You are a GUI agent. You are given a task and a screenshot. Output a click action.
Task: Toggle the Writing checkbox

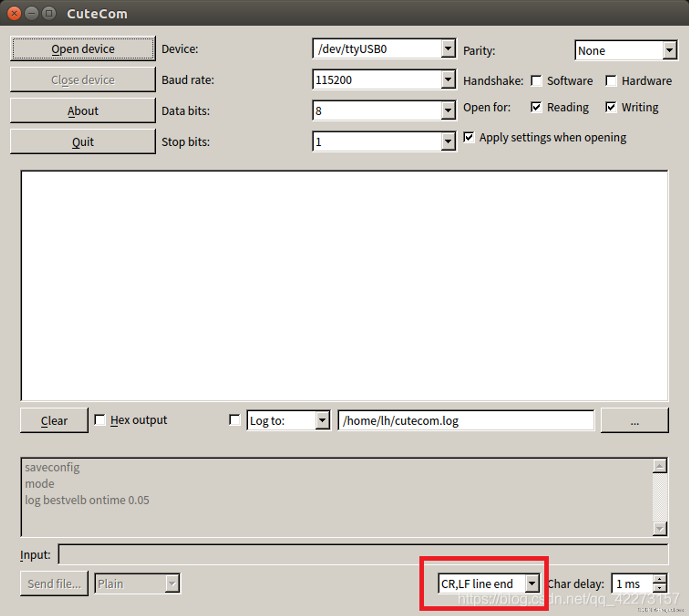(611, 107)
